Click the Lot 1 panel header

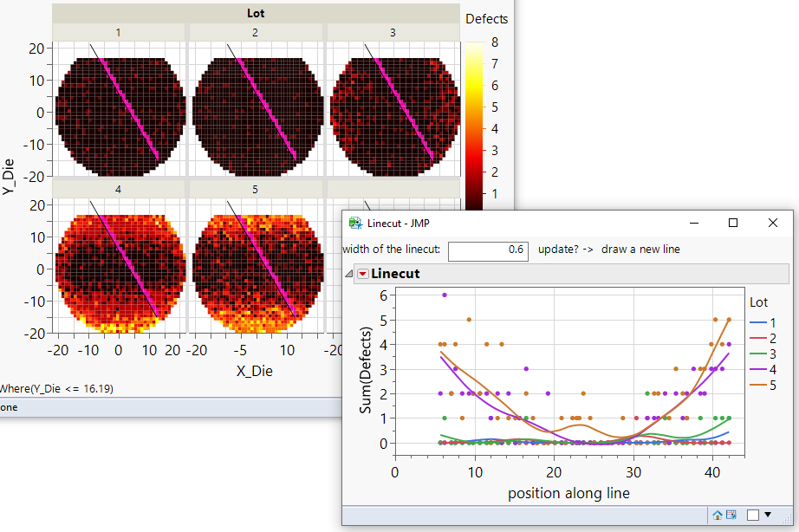[x=118, y=33]
